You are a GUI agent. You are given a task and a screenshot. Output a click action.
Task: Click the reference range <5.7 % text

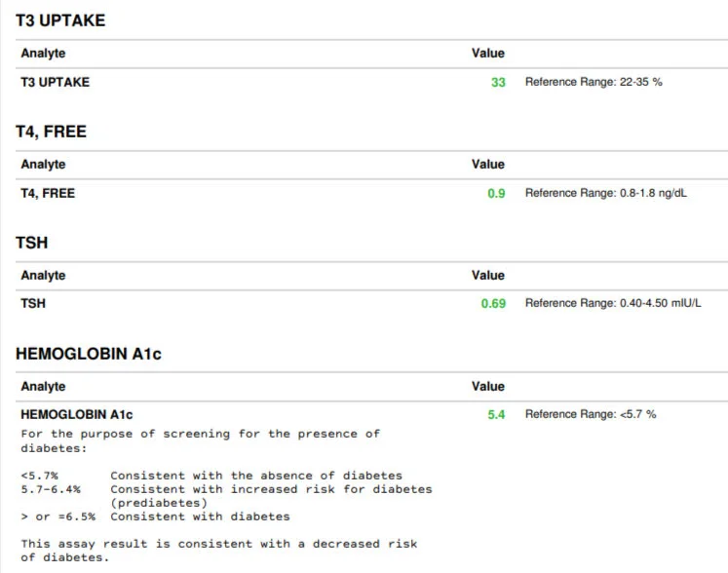(591, 415)
